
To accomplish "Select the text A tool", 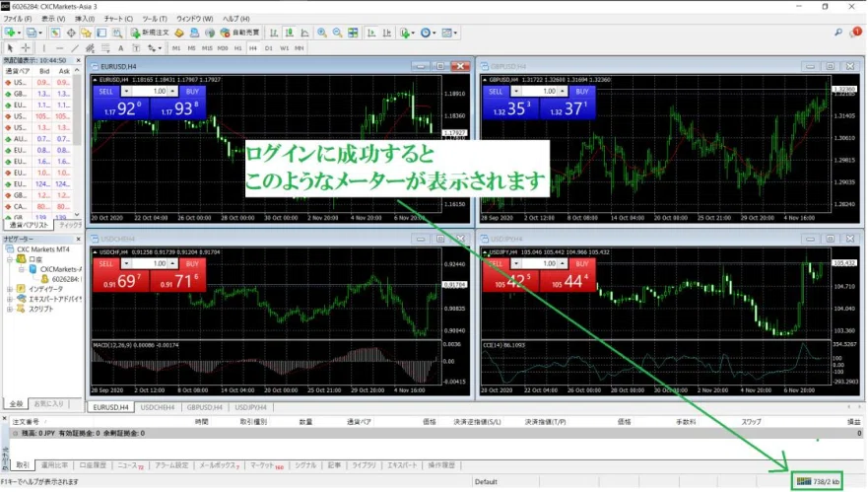I will 120,48.
